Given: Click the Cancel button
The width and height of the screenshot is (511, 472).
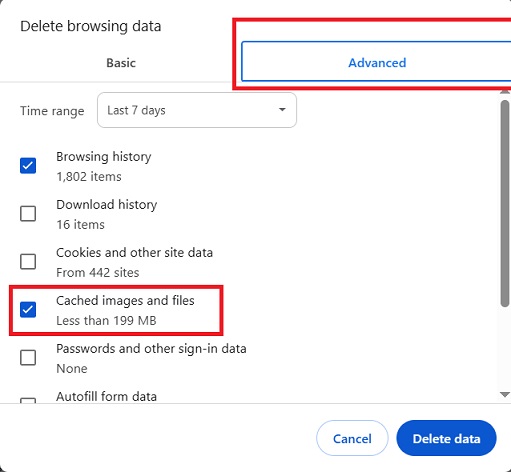Looking at the screenshot, I should click(352, 438).
